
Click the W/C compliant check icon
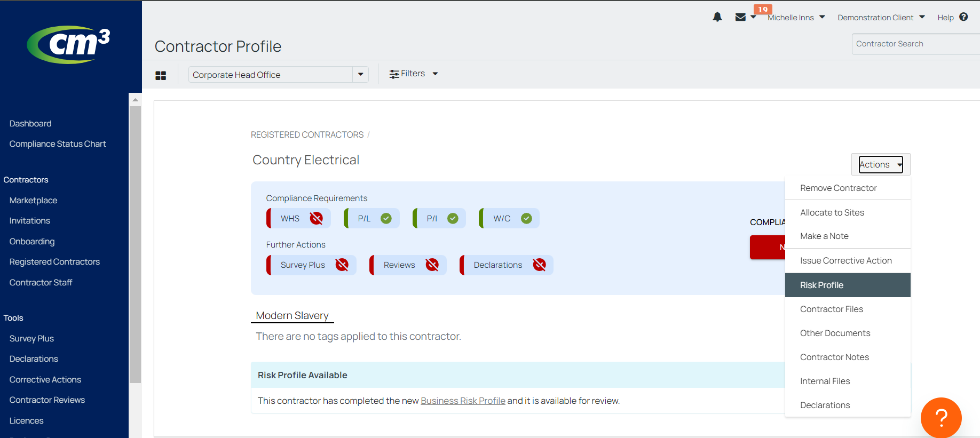(526, 218)
